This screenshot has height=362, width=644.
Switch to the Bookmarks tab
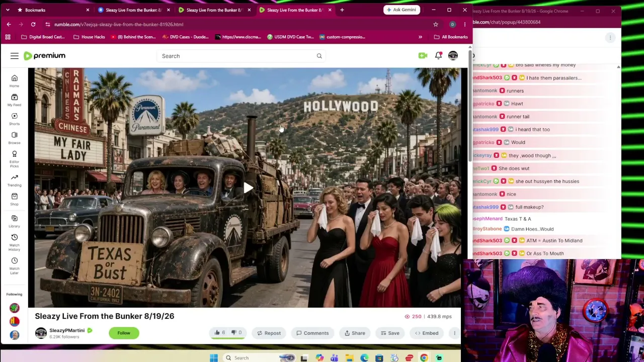[53, 10]
